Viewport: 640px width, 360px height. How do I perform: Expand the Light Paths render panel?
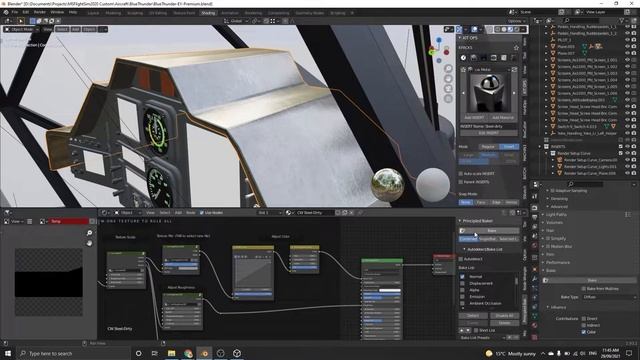click(x=556, y=214)
